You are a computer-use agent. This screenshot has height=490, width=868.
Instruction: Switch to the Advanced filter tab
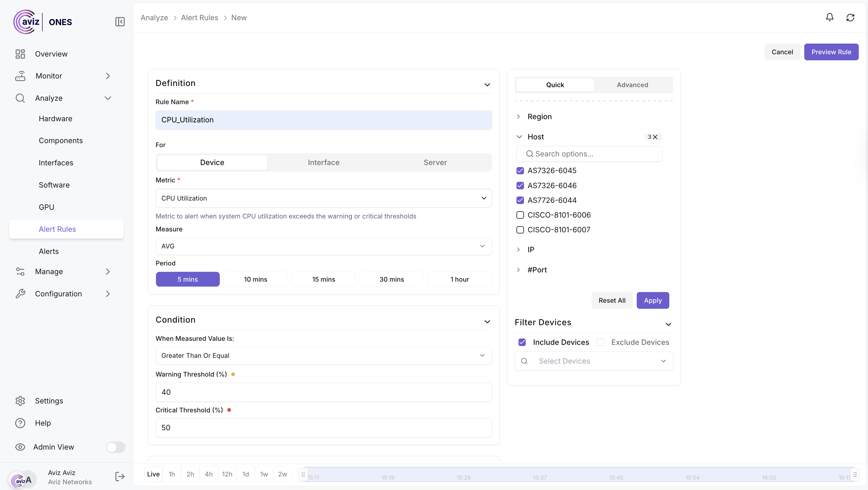coord(632,85)
